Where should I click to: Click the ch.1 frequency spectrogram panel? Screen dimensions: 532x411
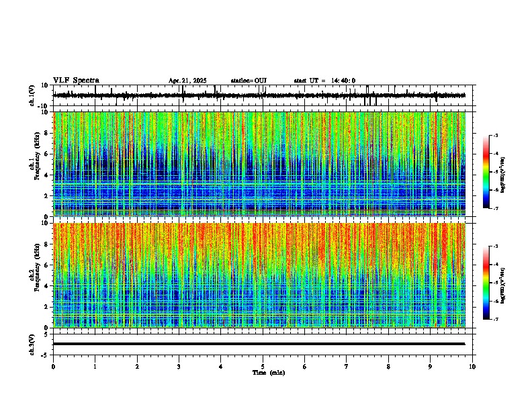pyautogui.click(x=259, y=164)
